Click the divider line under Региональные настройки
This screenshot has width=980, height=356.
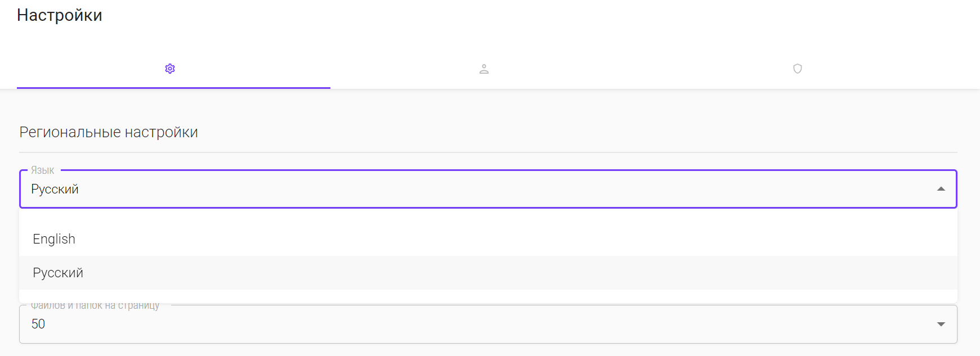point(488,152)
